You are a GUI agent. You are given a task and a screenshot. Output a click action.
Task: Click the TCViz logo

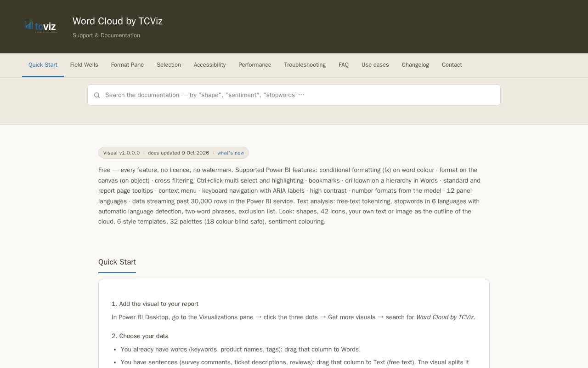(x=42, y=27)
